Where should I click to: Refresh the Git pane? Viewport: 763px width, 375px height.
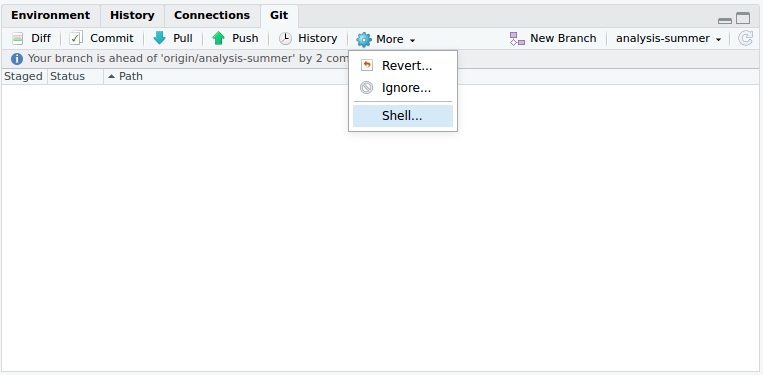point(745,38)
